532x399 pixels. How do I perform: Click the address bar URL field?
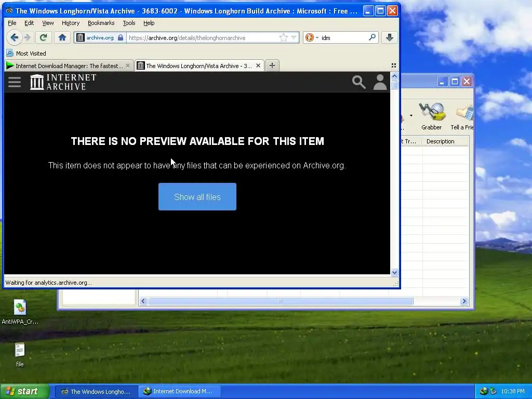tap(203, 37)
